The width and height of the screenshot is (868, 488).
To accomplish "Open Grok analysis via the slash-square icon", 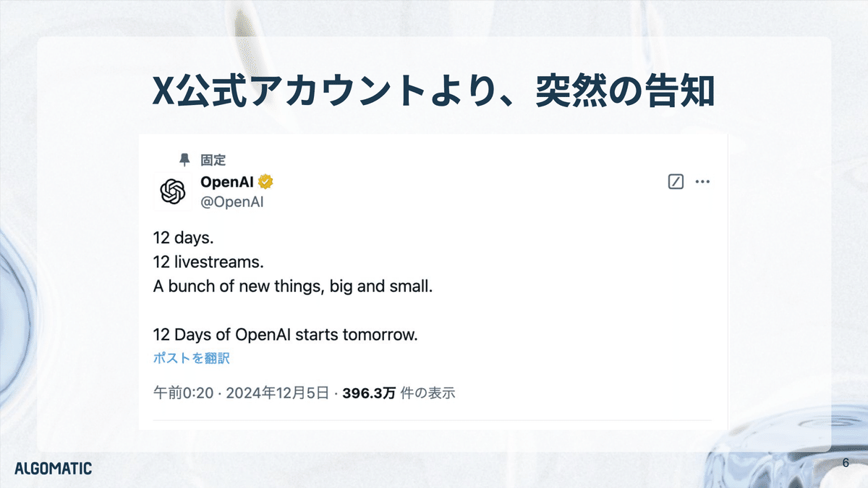I will pyautogui.click(x=675, y=181).
